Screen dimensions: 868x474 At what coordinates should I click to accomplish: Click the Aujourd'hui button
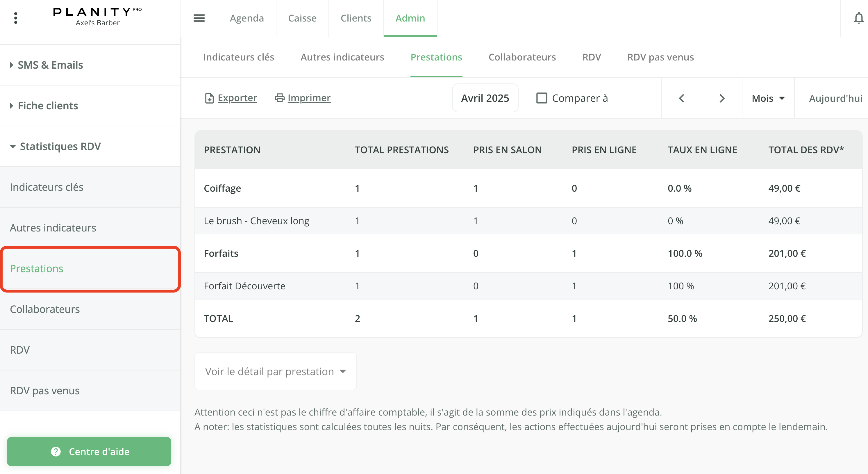(835, 98)
